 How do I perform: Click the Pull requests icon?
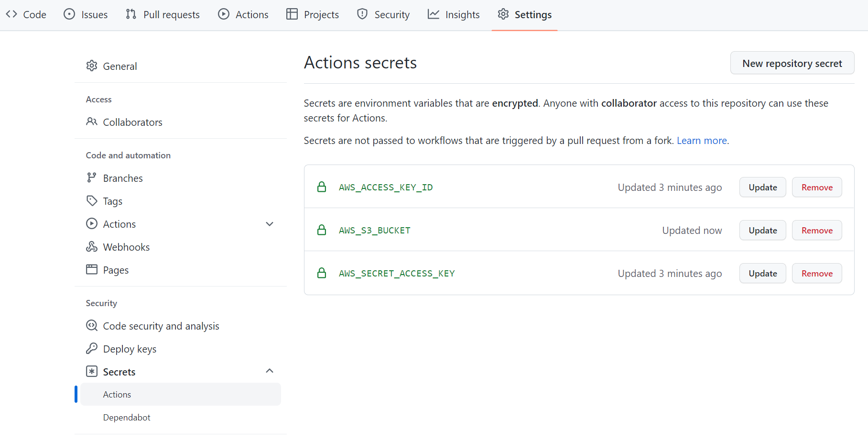pos(130,14)
